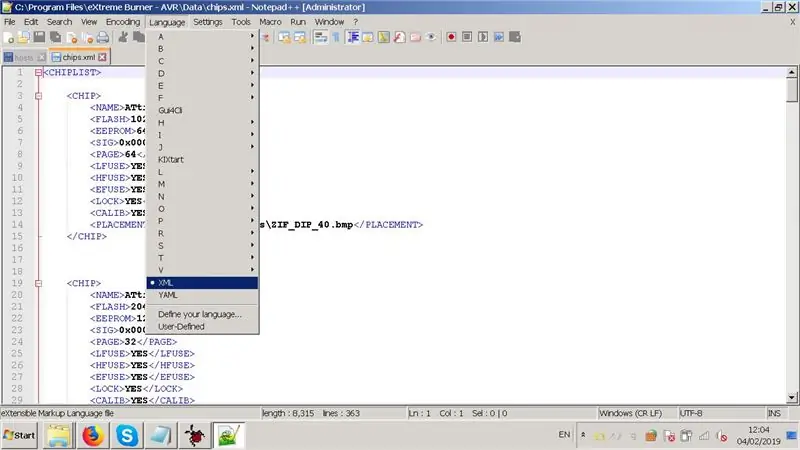Collapse the CHIP fold marker on line 3

38,96
